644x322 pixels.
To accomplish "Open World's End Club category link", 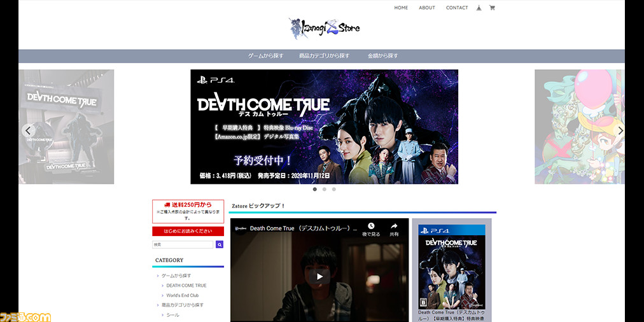I will click(183, 295).
